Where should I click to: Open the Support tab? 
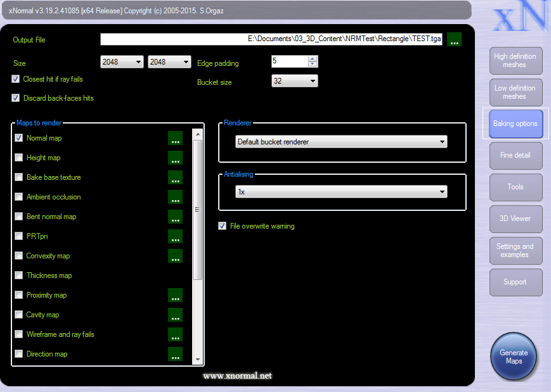[x=515, y=282]
